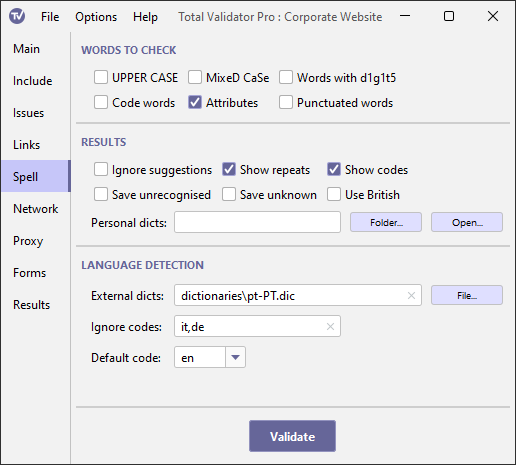This screenshot has height=465, width=516.
Task: Click the Total Validator logo icon
Action: [17, 16]
